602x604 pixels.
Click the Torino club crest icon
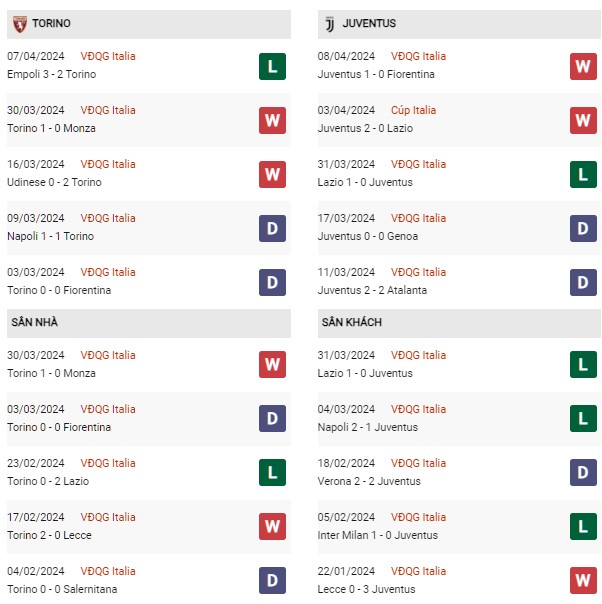tap(20, 24)
